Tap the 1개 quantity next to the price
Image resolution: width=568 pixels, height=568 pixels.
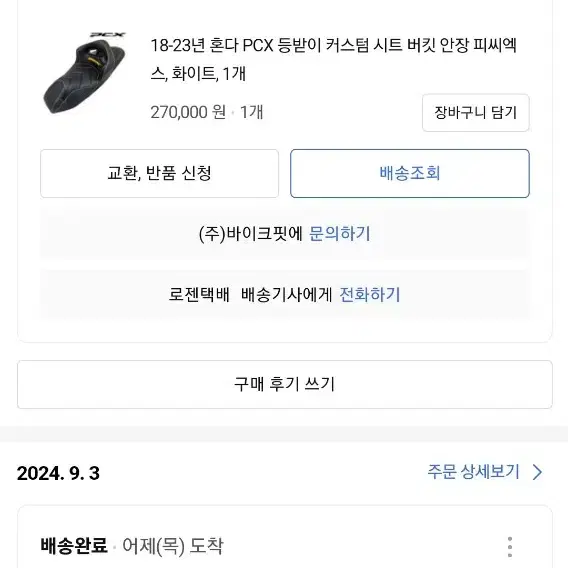pos(251,112)
